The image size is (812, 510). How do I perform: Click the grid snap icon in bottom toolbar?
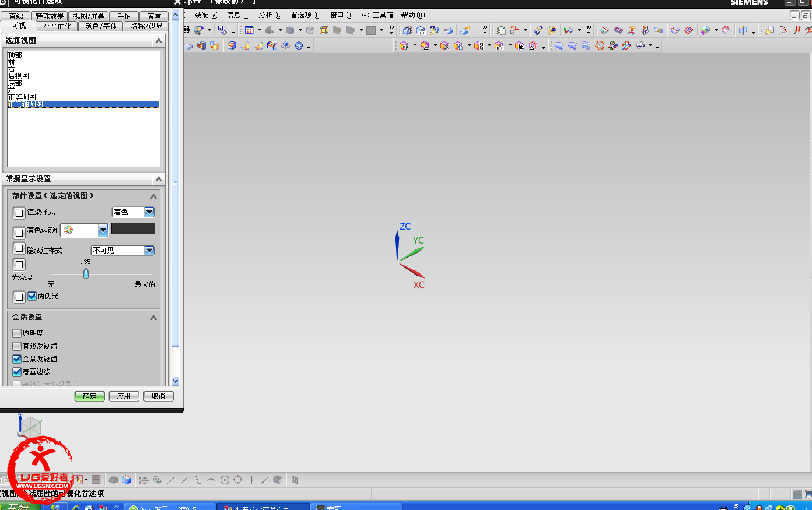[x=295, y=480]
